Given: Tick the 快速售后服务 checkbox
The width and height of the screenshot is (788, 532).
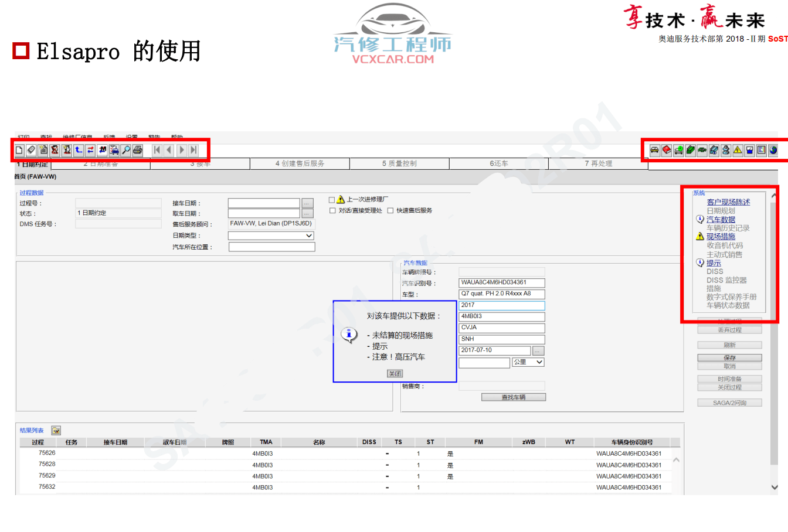Looking at the screenshot, I should click(x=390, y=211).
